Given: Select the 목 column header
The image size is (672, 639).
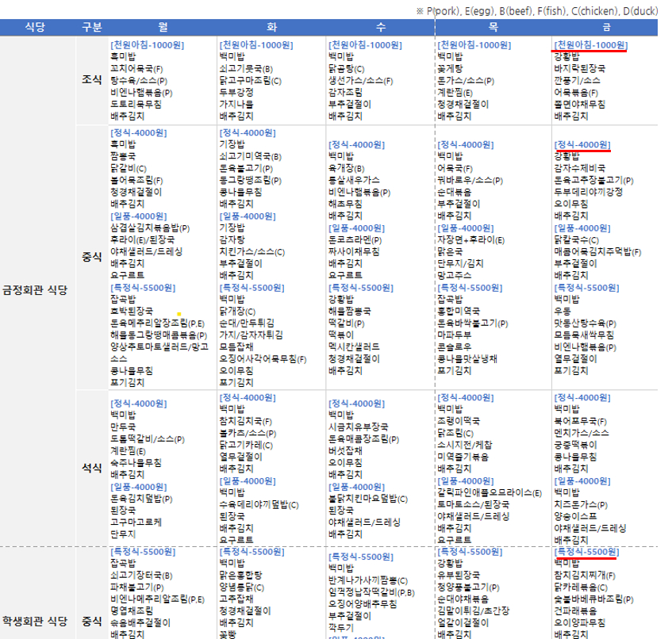Looking at the screenshot, I should (493, 27).
